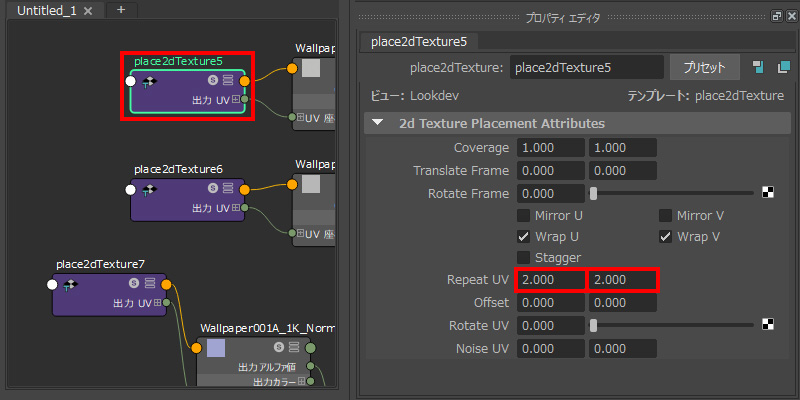Click the プリセット preset button
The width and height of the screenshot is (800, 400).
pos(704,67)
